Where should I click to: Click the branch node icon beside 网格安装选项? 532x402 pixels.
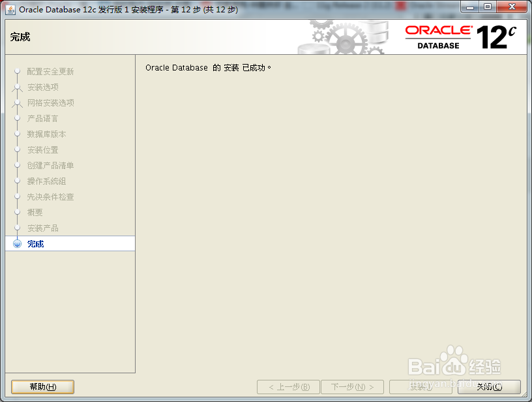pyautogui.click(x=18, y=103)
